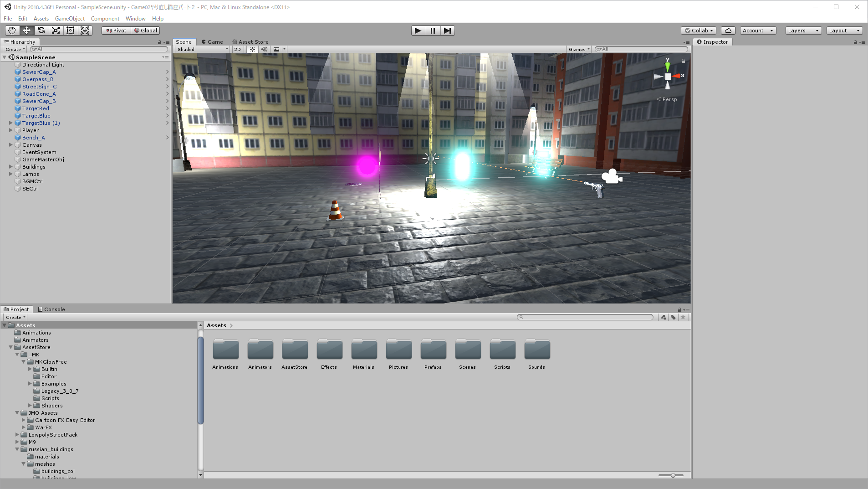868x489 pixels.
Task: Select the Rect Transform tool
Action: [x=70, y=31]
